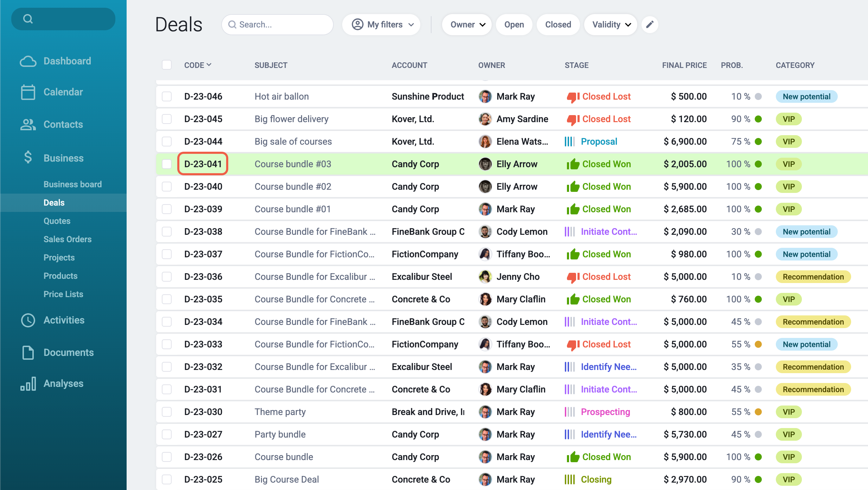
Task: Go to Sales Orders in sidebar
Action: [68, 239]
